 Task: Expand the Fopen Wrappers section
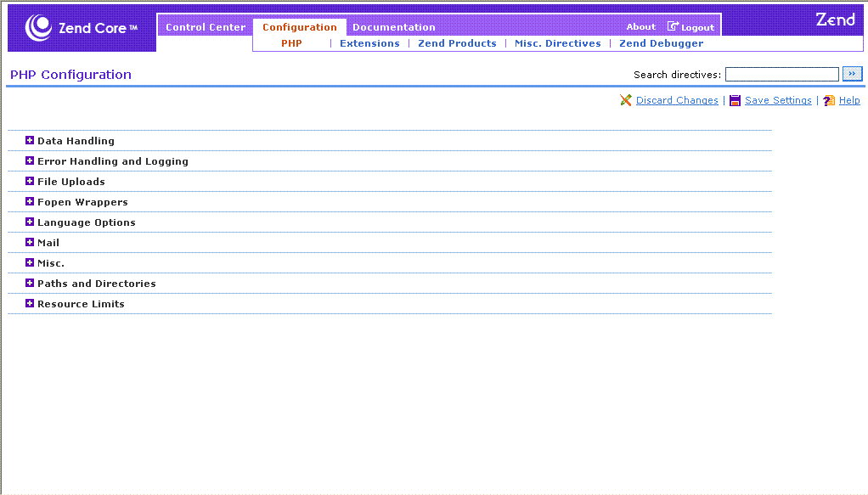coord(30,201)
